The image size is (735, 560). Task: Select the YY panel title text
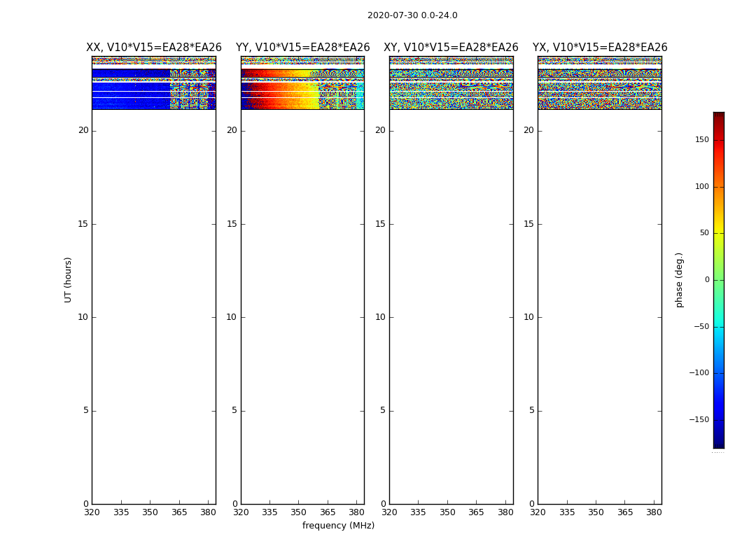[x=302, y=48]
